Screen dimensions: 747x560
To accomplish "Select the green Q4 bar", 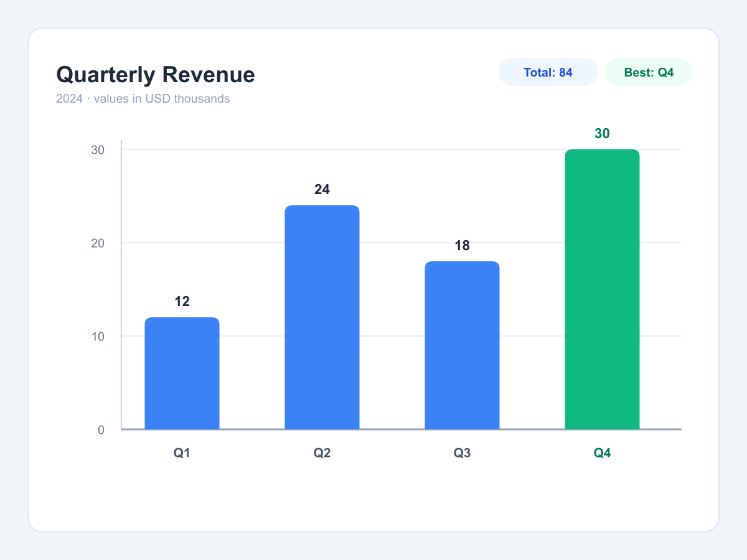I will point(602,289).
